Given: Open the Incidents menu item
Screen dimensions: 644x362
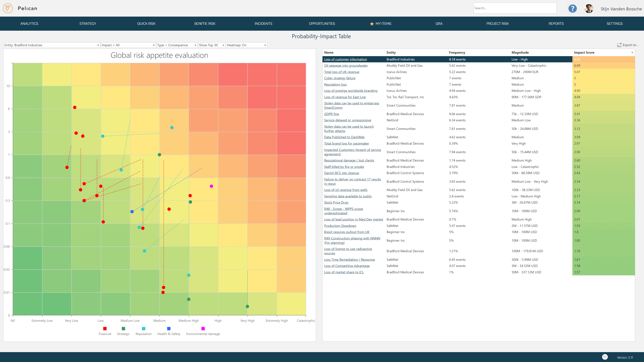Looking at the screenshot, I should pos(263,24).
